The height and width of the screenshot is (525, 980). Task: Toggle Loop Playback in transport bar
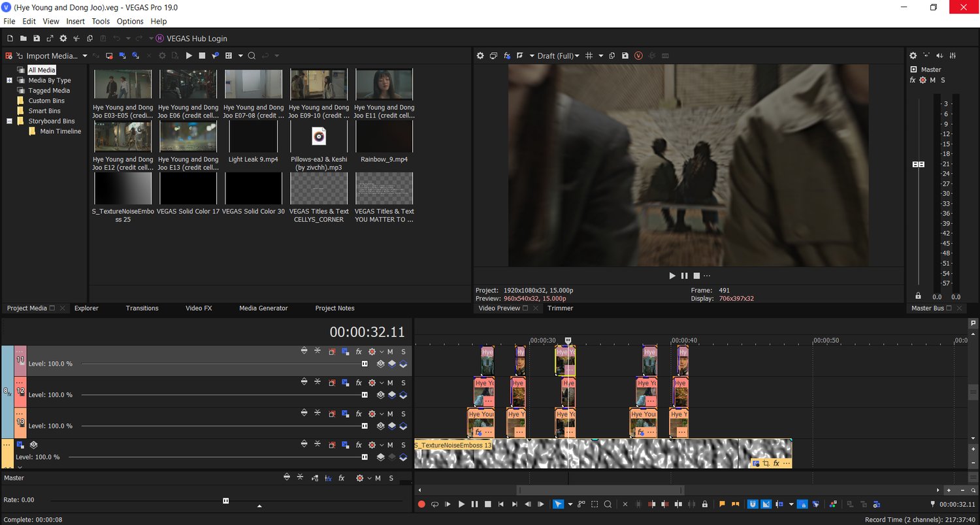[434, 504]
